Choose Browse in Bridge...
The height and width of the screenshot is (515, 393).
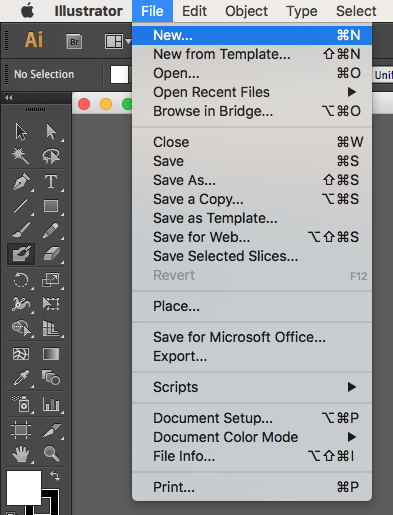(252, 111)
